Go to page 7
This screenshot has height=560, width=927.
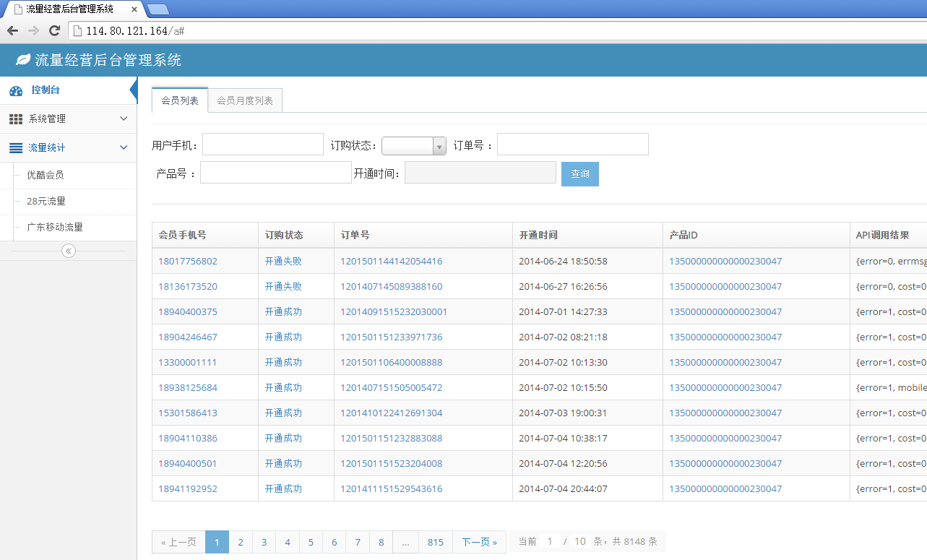pos(358,542)
